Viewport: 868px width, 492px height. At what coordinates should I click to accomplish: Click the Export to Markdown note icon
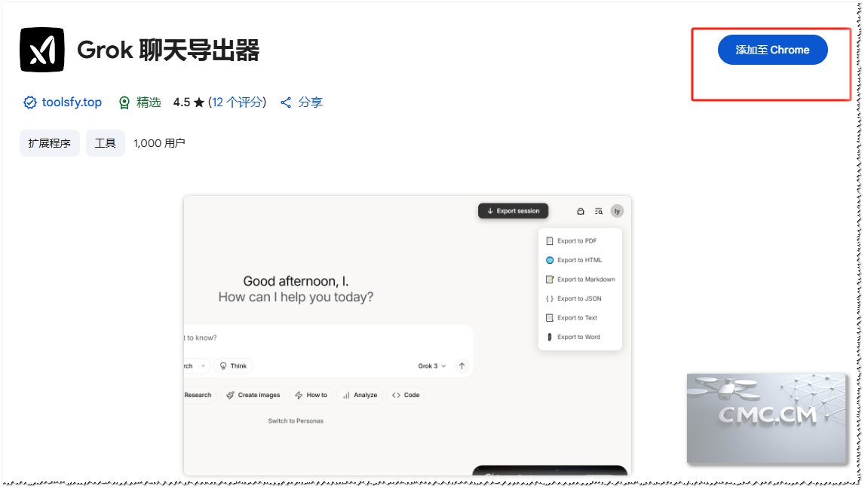(550, 280)
